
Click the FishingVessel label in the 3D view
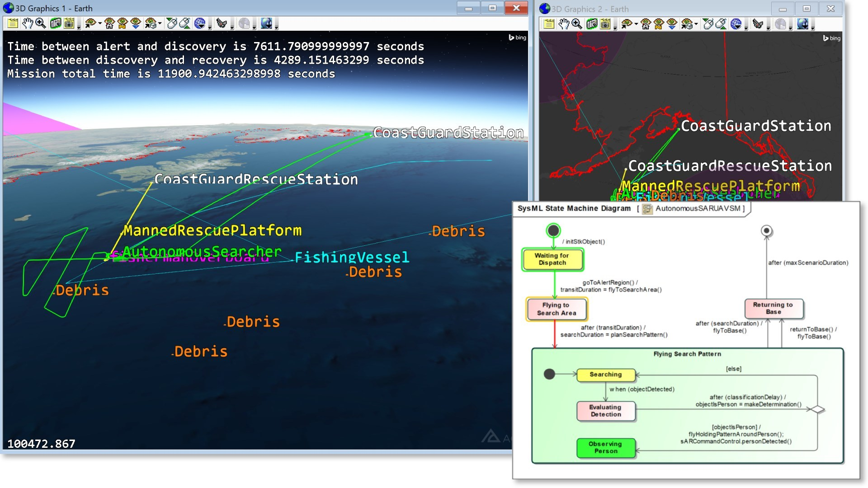(x=352, y=258)
